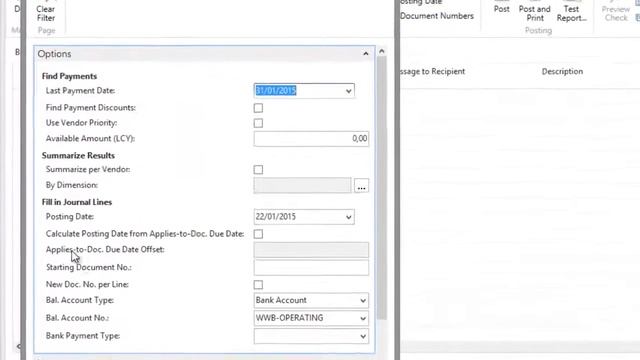The image size is (640, 360).
Task: Click the scrollbar up arrow
Action: tap(382, 51)
